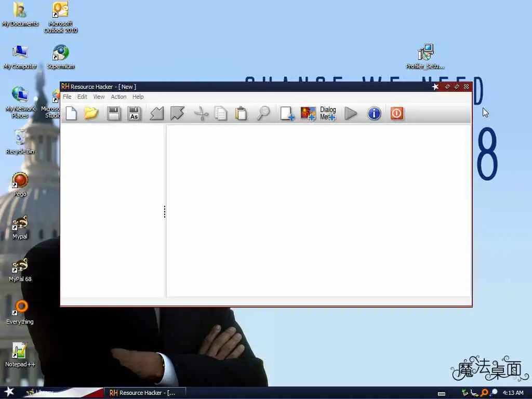Launch Microsoft Outlook 2010 shortcut
Image resolution: width=532 pixels, height=399 pixels.
(60, 17)
